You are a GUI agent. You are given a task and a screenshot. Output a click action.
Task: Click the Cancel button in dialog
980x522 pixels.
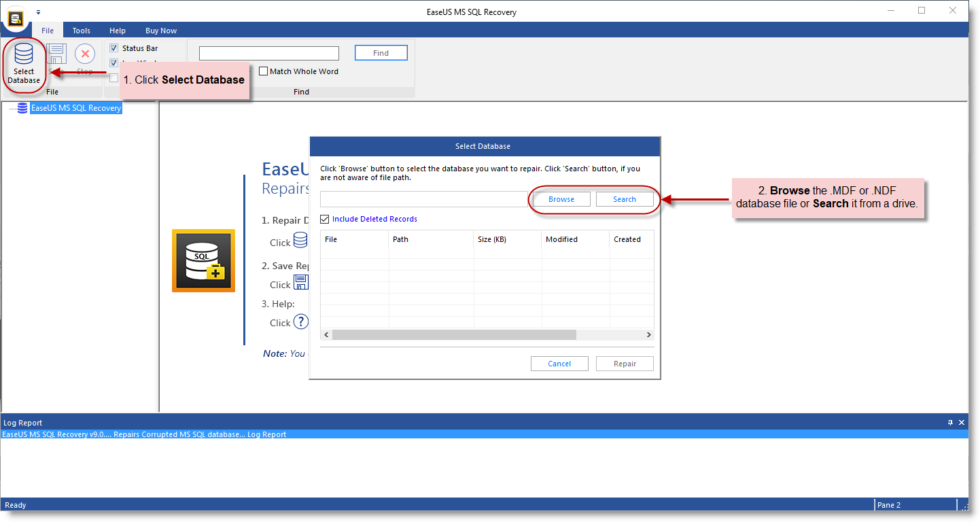559,364
